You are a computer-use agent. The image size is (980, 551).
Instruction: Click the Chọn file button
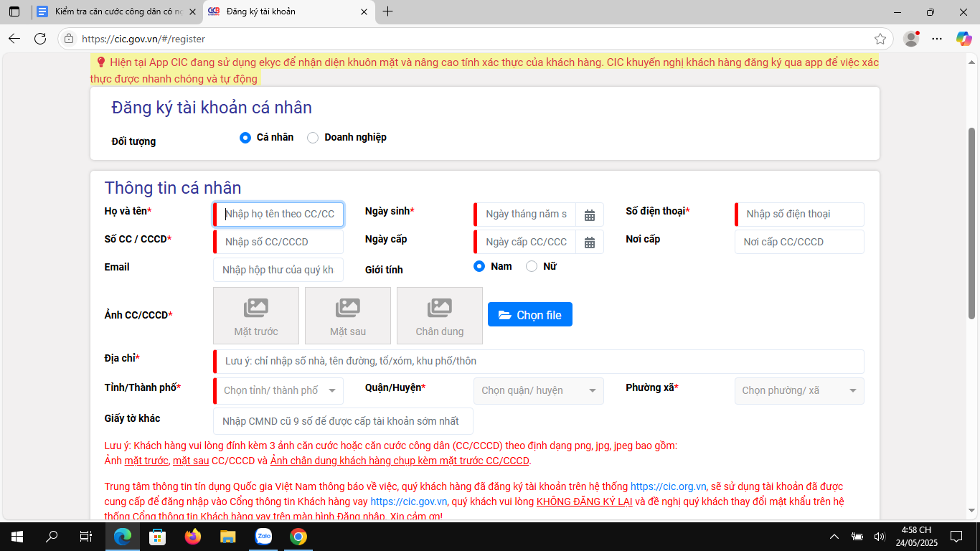[530, 314]
